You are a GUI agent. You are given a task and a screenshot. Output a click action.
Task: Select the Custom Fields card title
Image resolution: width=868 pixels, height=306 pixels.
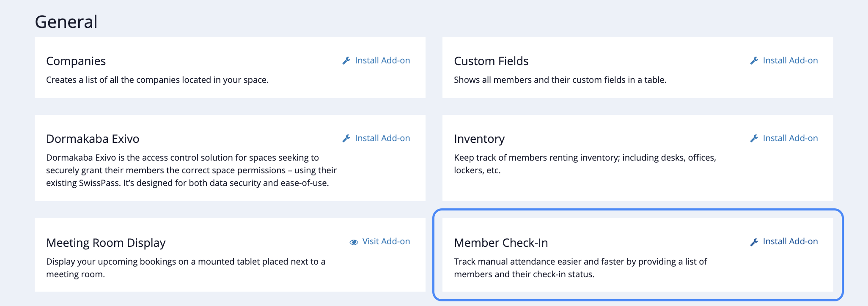pyautogui.click(x=491, y=61)
